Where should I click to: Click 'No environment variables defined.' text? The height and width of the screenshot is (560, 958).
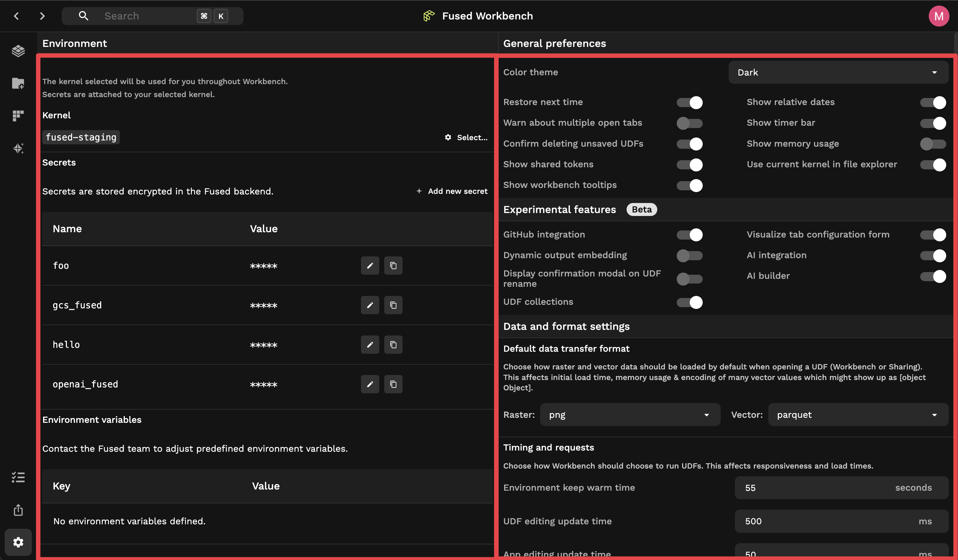pyautogui.click(x=129, y=521)
